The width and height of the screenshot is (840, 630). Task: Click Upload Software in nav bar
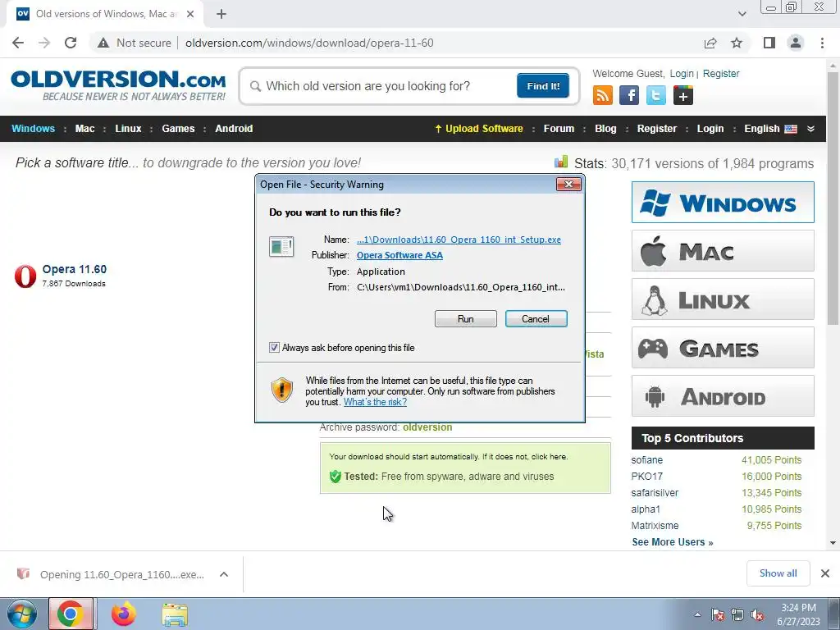[479, 129]
